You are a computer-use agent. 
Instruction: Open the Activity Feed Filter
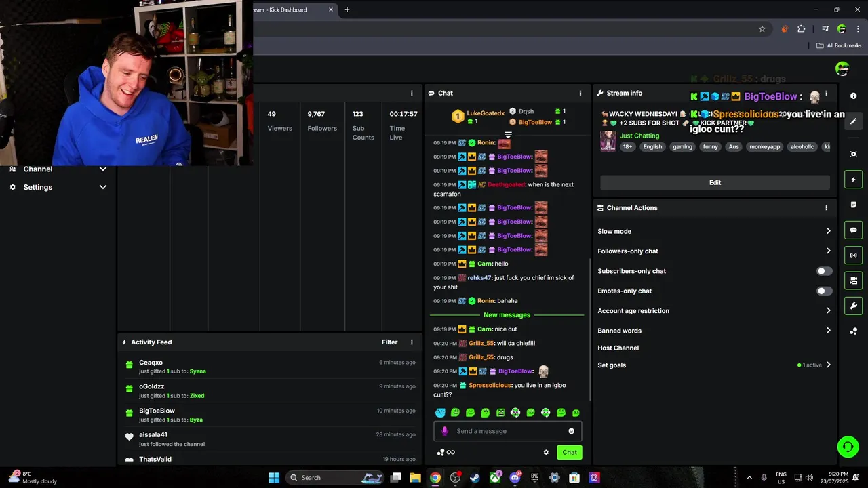pos(389,342)
